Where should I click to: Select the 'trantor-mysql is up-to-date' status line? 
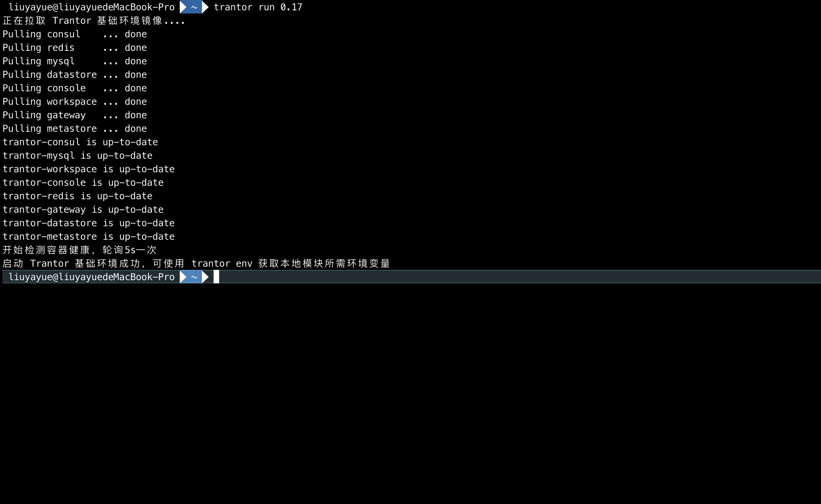(x=77, y=155)
